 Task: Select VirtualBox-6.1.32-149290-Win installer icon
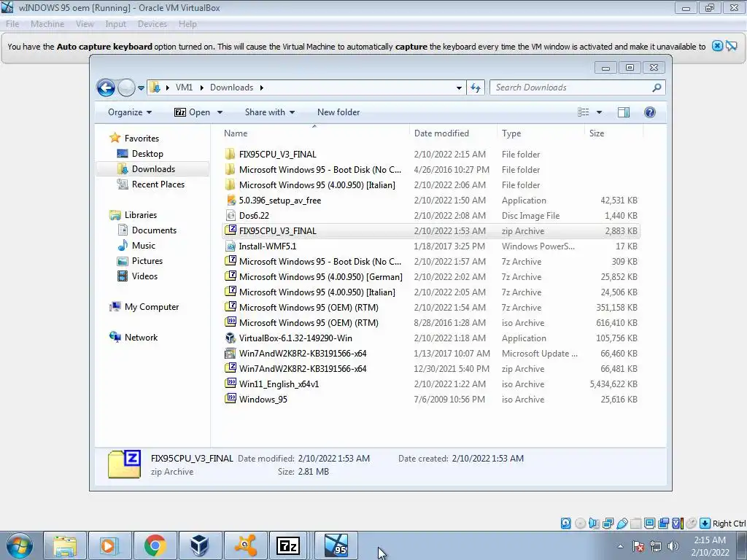coord(231,338)
